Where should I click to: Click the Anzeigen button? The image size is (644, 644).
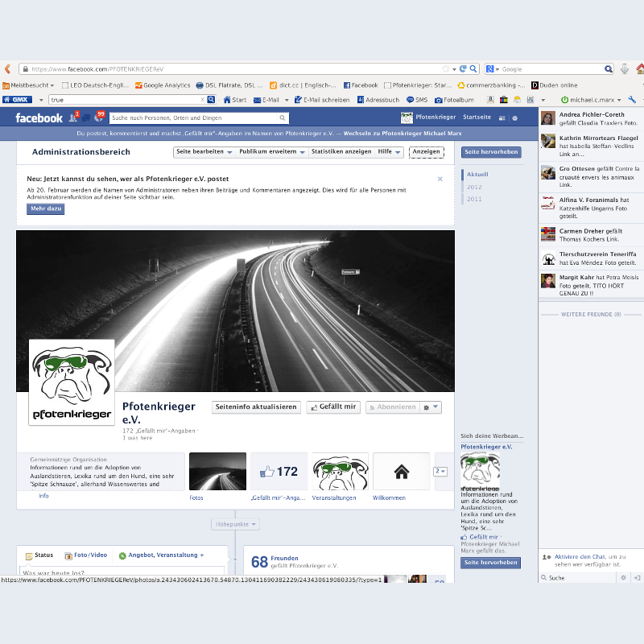coord(427,152)
